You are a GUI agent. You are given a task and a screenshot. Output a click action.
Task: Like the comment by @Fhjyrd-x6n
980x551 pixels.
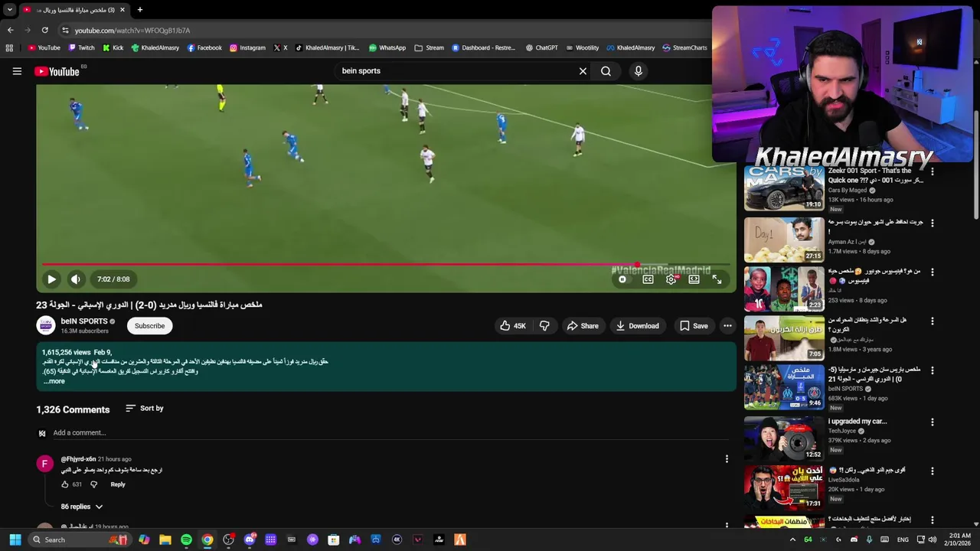(65, 484)
